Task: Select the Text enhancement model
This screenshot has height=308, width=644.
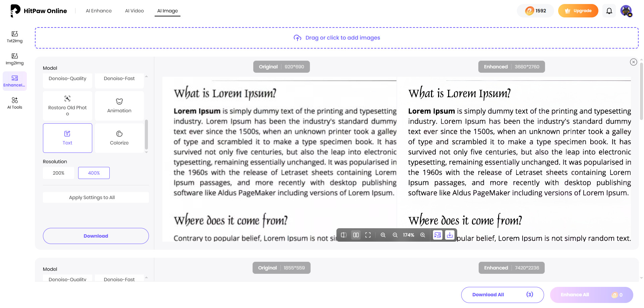Action: click(67, 138)
